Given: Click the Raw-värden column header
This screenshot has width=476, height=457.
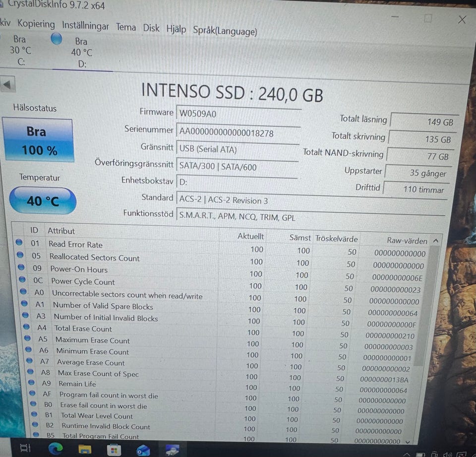Looking at the screenshot, I should tap(407, 241).
